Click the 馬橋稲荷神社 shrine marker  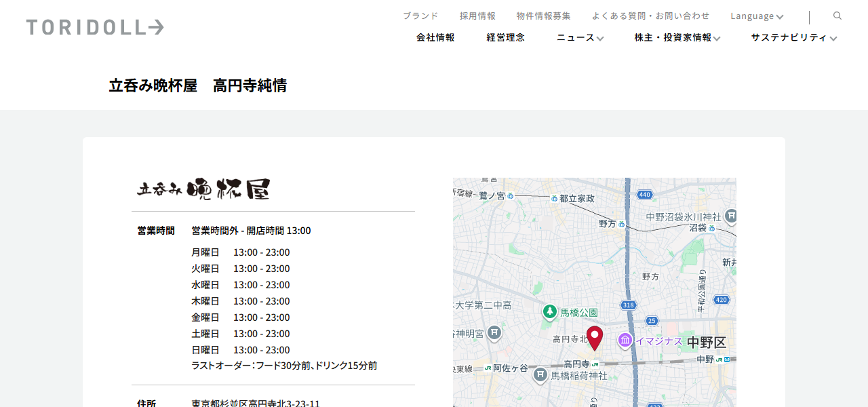[x=540, y=375]
